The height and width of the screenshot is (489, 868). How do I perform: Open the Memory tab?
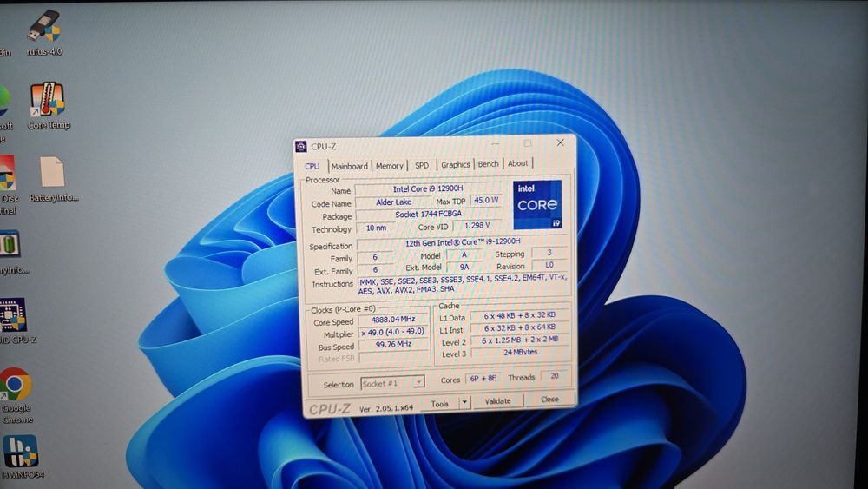[390, 166]
